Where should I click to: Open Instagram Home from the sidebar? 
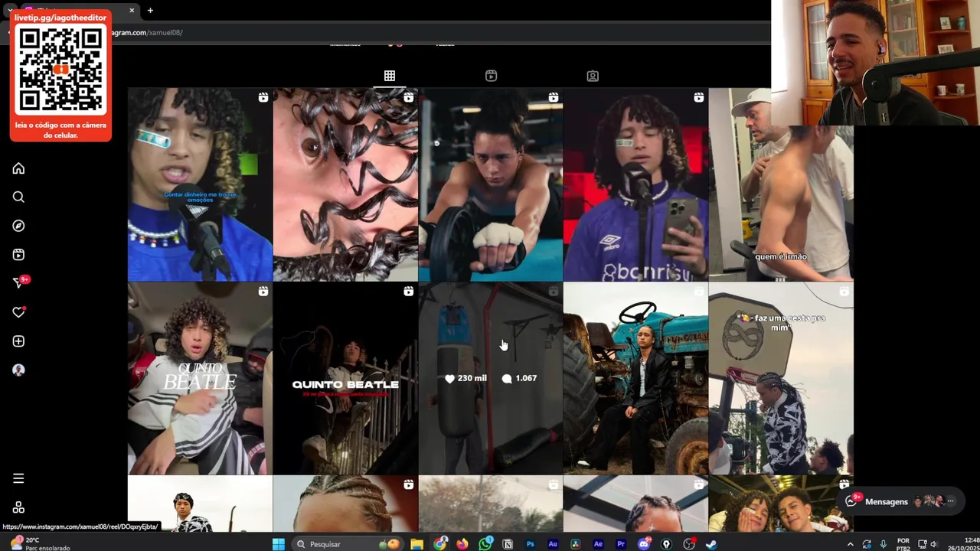pyautogui.click(x=18, y=168)
